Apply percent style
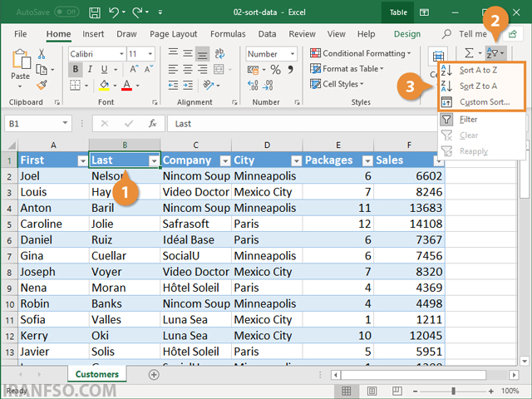The width and height of the screenshot is (532, 399). point(275,70)
